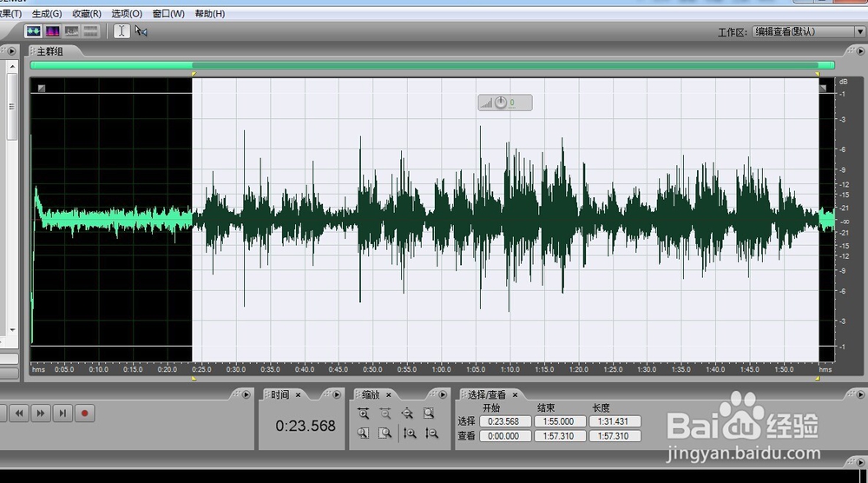The height and width of the screenshot is (483, 868).
Task: Click the view length field in 查看 row
Action: coord(614,436)
